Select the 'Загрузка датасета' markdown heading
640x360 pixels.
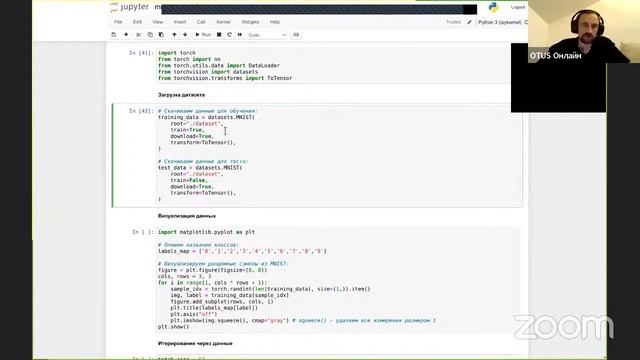coord(182,95)
